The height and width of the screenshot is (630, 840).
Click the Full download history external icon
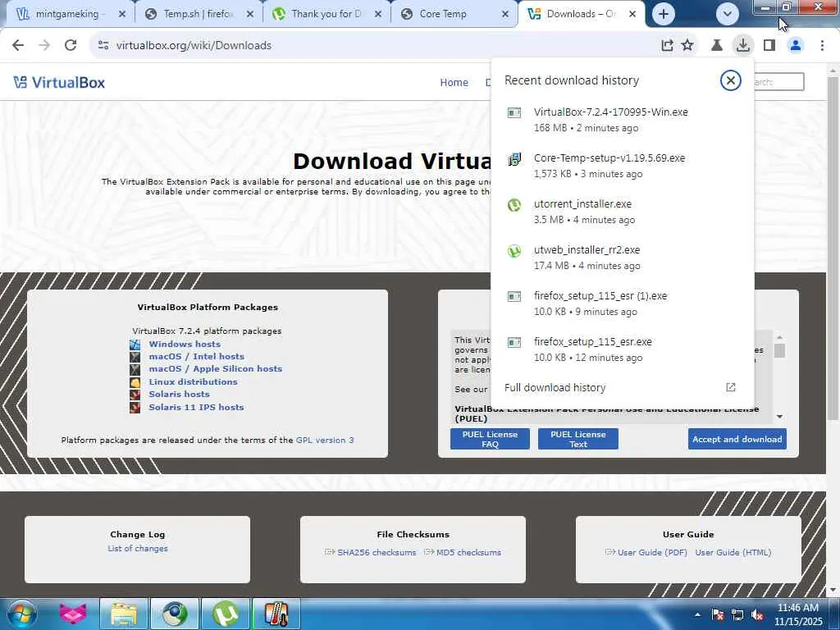click(731, 387)
